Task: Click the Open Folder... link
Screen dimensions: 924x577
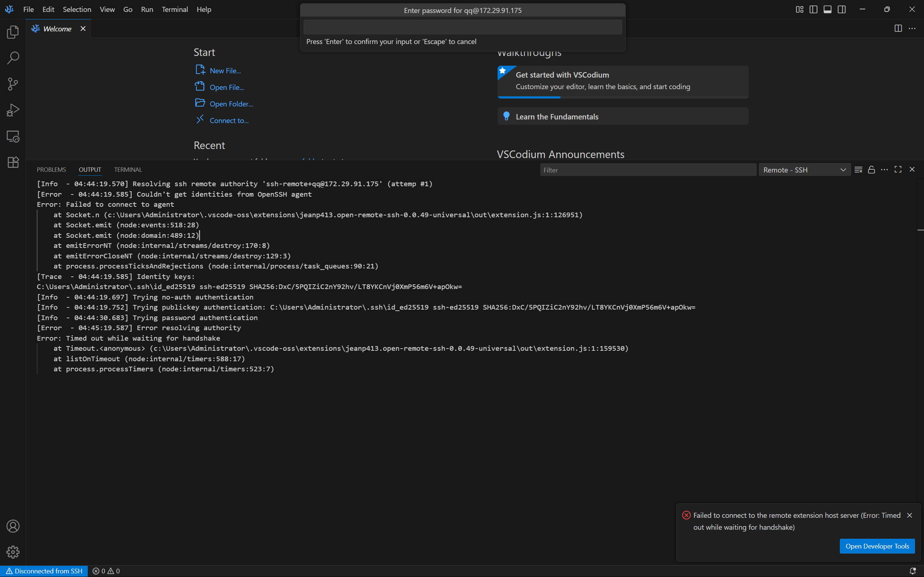Action: 231,104
